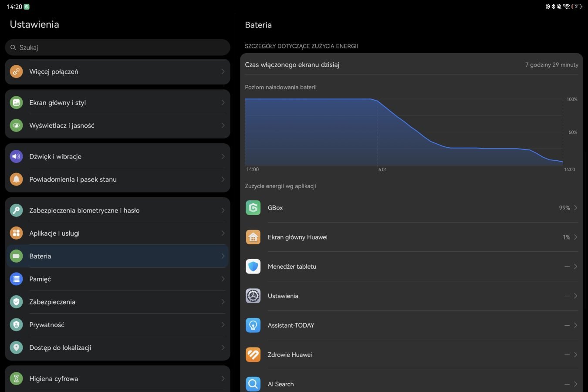Open Zdrowie Huawei energy usage entry
The image size is (588, 392).
point(412,355)
